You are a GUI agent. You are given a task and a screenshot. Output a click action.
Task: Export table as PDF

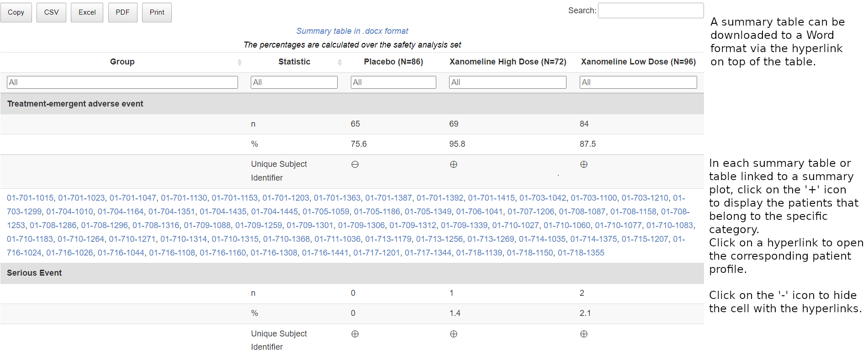coord(122,12)
